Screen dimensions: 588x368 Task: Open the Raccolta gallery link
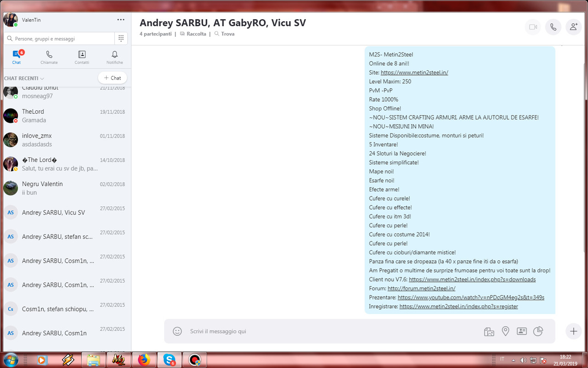coord(193,34)
